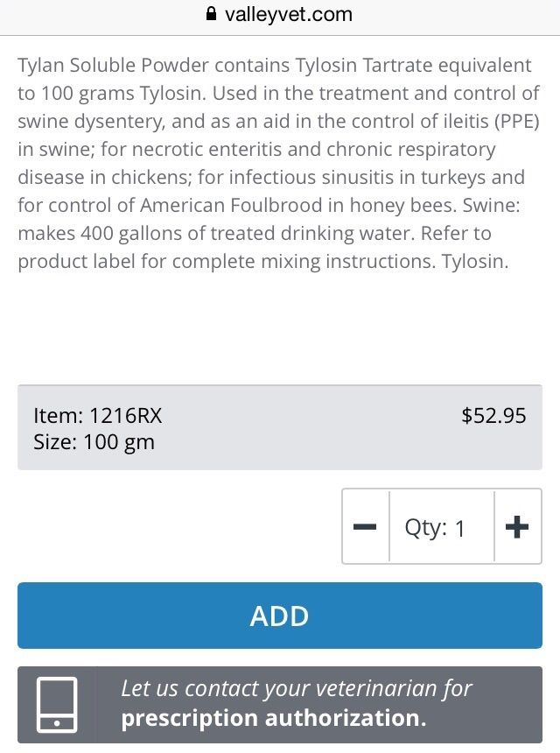The width and height of the screenshot is (560, 753).
Task: Open the prescription authorization contact link
Action: [x=297, y=704]
